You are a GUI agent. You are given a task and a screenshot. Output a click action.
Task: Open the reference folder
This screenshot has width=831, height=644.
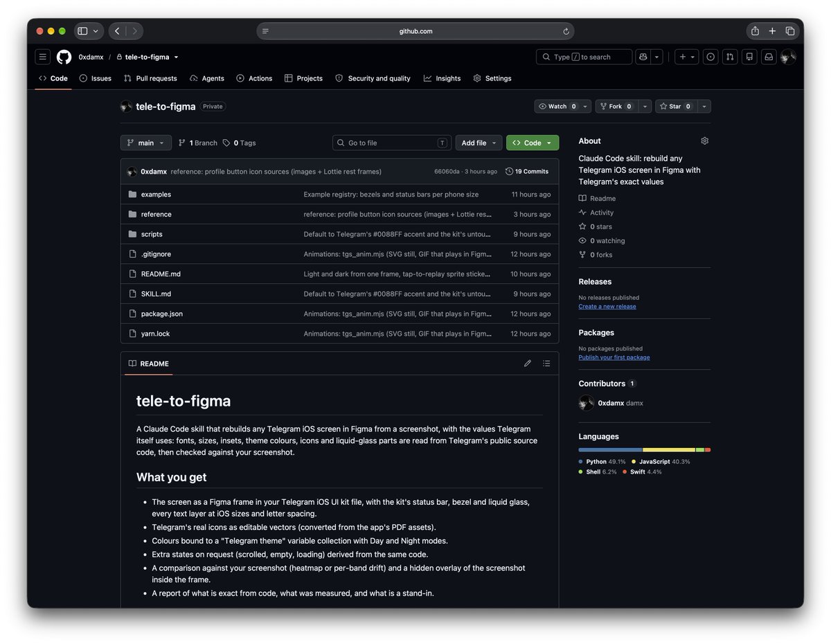tap(157, 214)
